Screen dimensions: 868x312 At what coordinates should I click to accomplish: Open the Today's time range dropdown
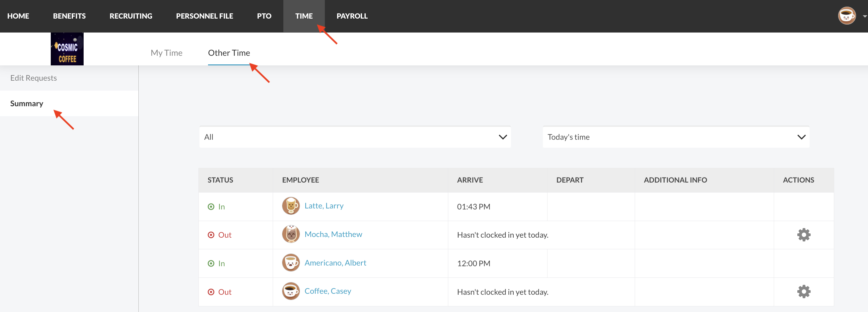[676, 137]
